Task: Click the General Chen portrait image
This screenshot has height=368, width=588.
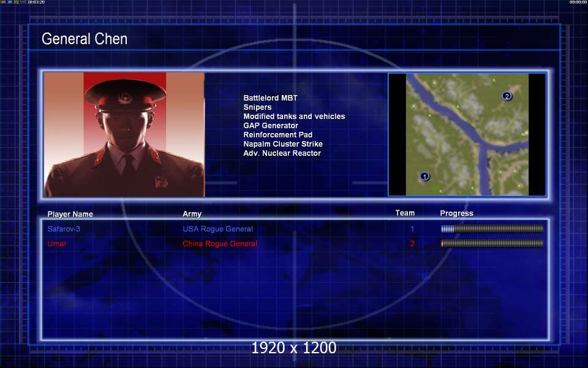Action: [124, 134]
